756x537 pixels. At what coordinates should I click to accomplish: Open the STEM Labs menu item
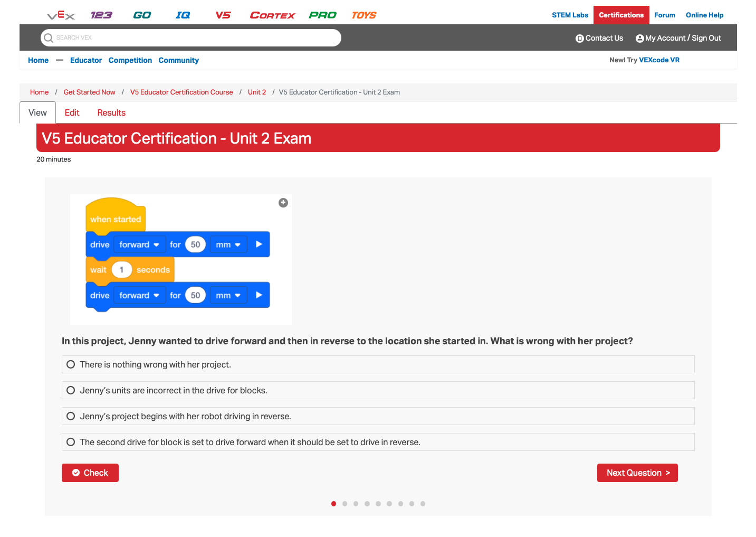tap(570, 15)
